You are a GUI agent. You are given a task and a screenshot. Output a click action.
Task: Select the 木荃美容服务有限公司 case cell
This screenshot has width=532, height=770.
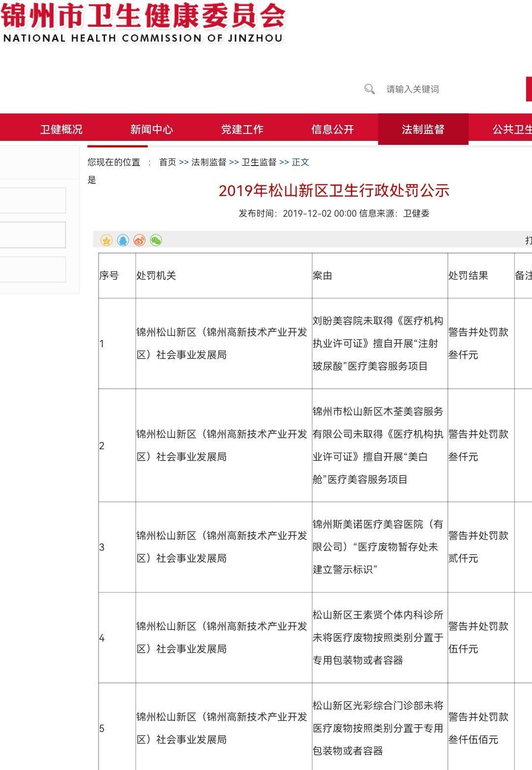(380, 445)
